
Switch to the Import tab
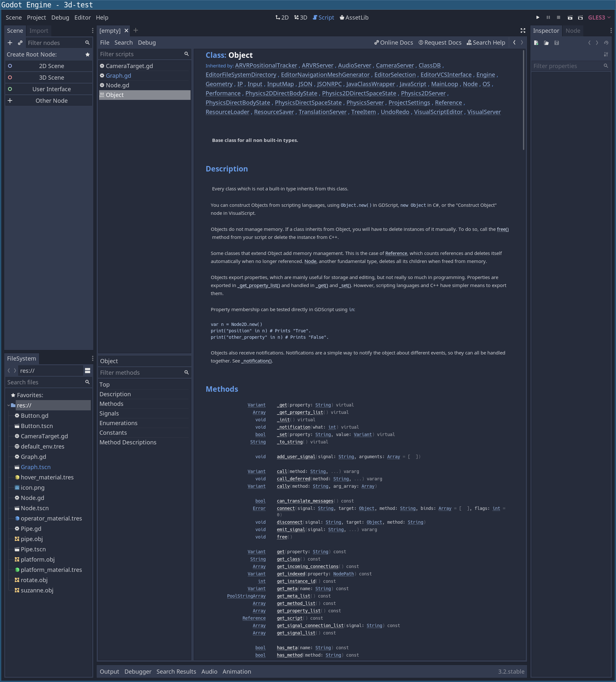coord(39,31)
